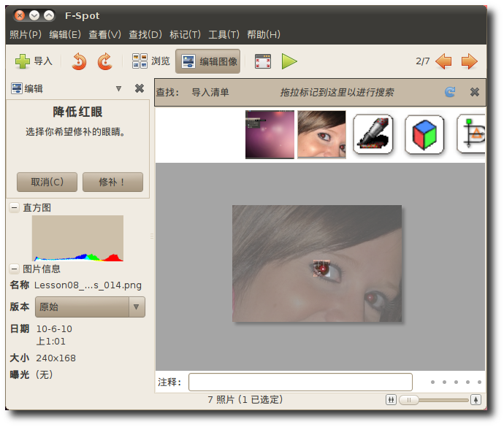Open the 查找(D) menu
The image size is (504, 427).
(145, 34)
